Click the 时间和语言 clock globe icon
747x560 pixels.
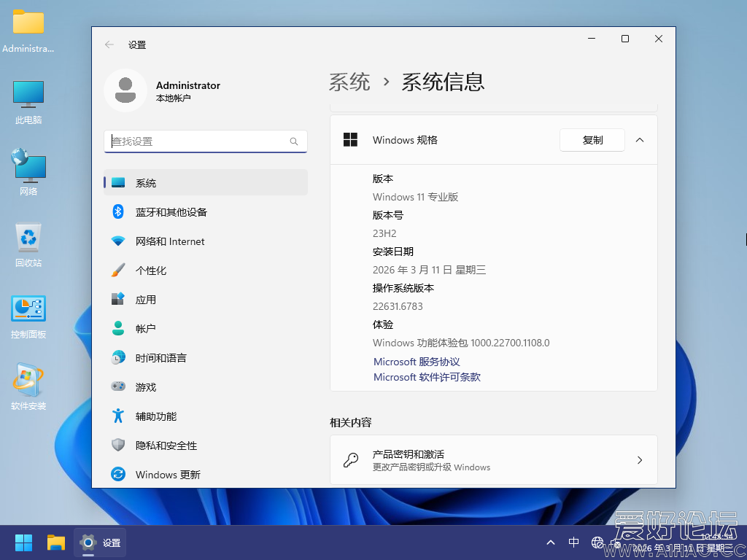coord(118,357)
